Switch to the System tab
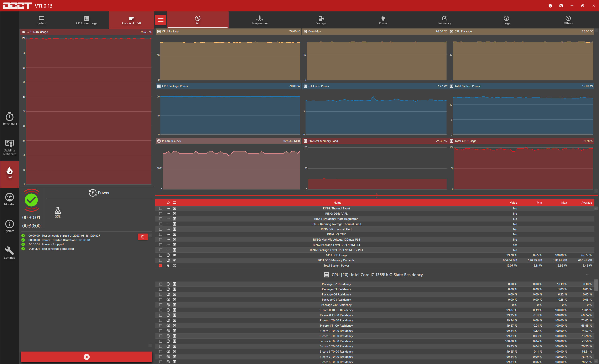599x364 pixels. tap(41, 20)
